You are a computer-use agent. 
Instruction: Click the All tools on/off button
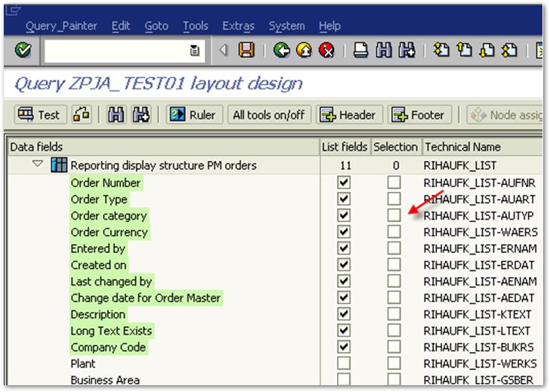pyautogui.click(x=268, y=115)
